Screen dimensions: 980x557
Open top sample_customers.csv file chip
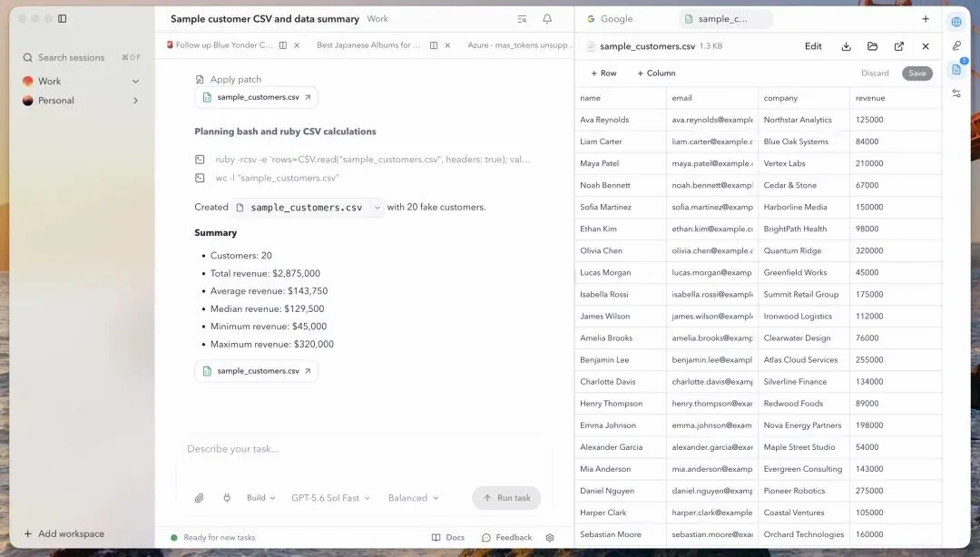(256, 98)
